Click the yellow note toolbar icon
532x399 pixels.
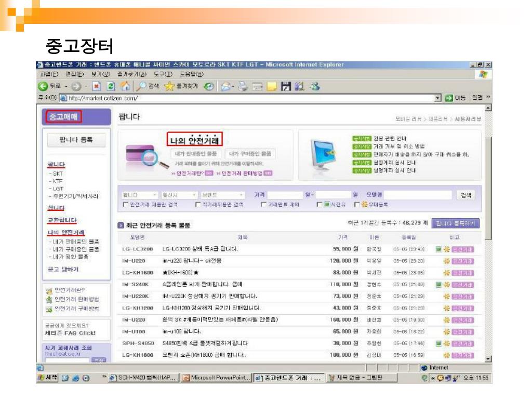(272, 87)
